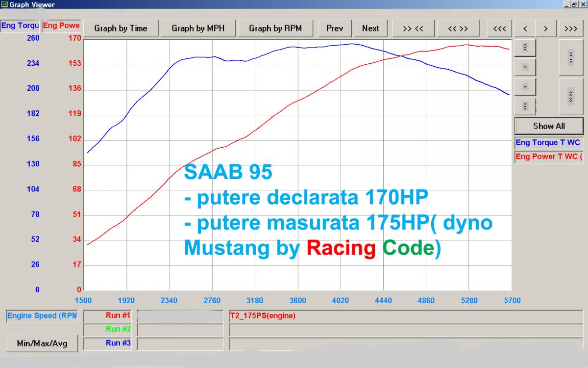
Task: Select the Run #1 row label
Action: (x=108, y=316)
